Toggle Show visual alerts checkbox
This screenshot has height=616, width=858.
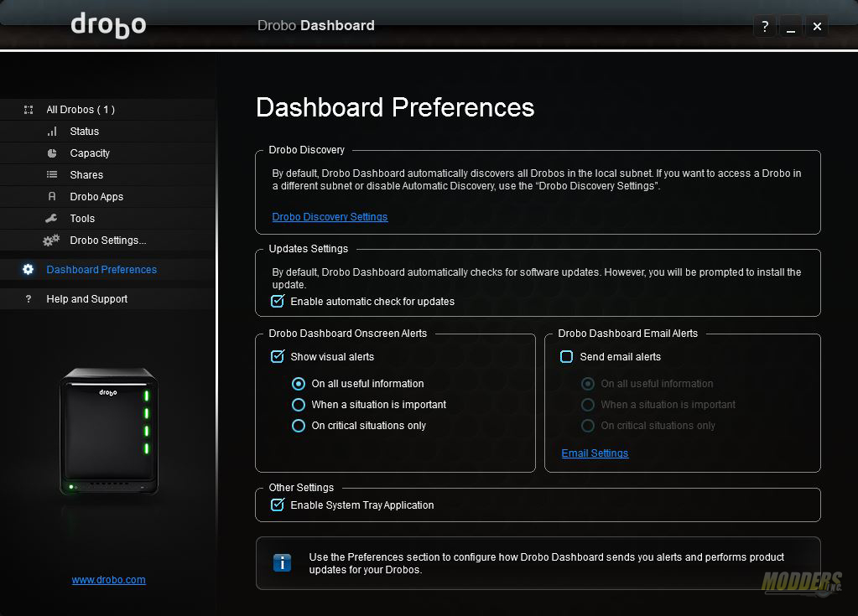tap(278, 356)
